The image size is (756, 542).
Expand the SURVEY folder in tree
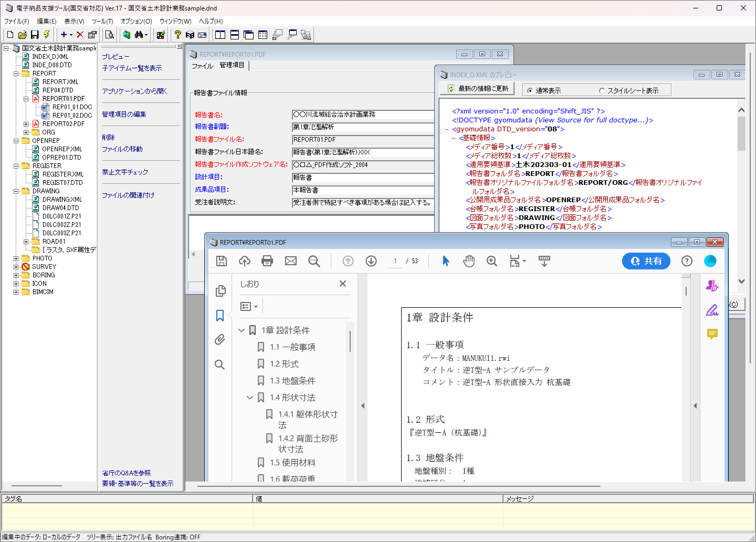click(x=16, y=267)
